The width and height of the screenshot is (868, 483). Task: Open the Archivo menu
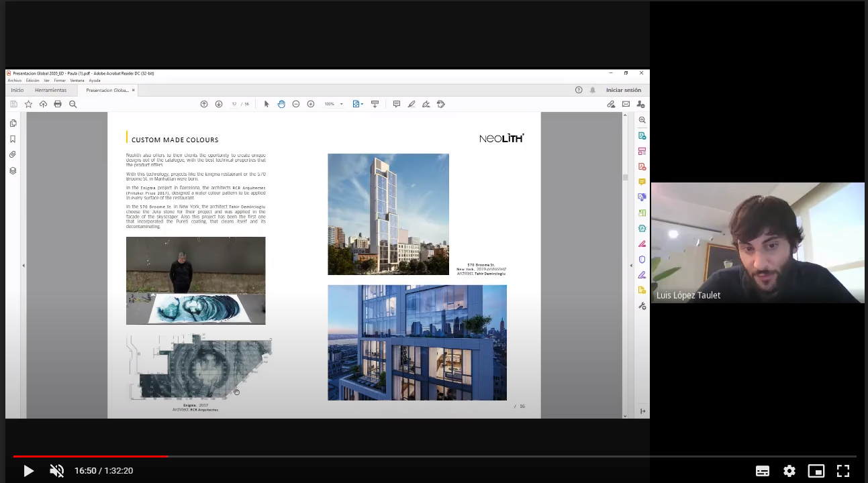(15, 80)
